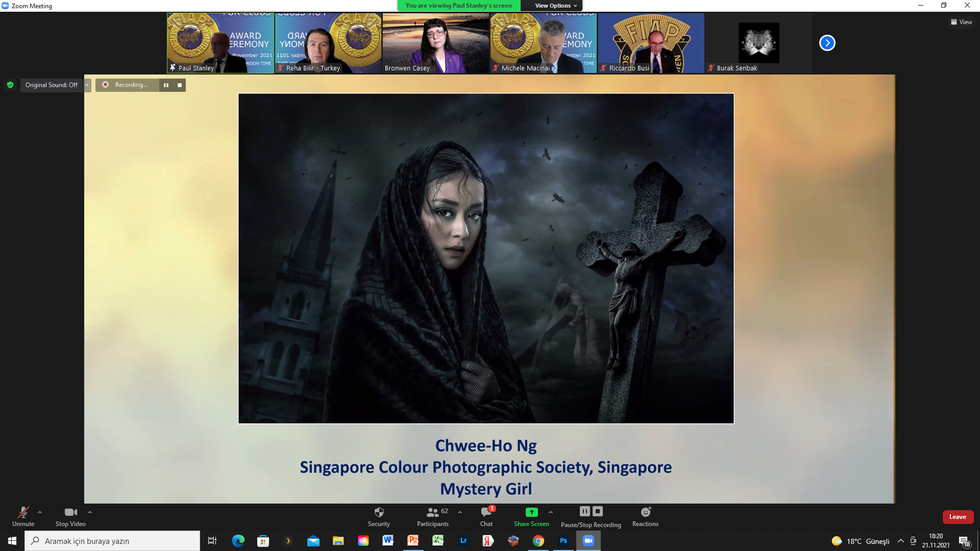Image resolution: width=980 pixels, height=551 pixels.
Task: Open Lightroom from taskbar
Action: coord(463,541)
